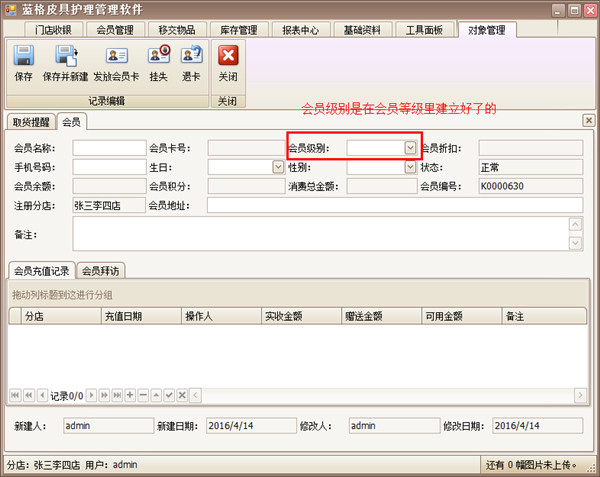This screenshot has height=477, width=600.
Task: Click the 会员卡号 field
Action: [x=246, y=148]
